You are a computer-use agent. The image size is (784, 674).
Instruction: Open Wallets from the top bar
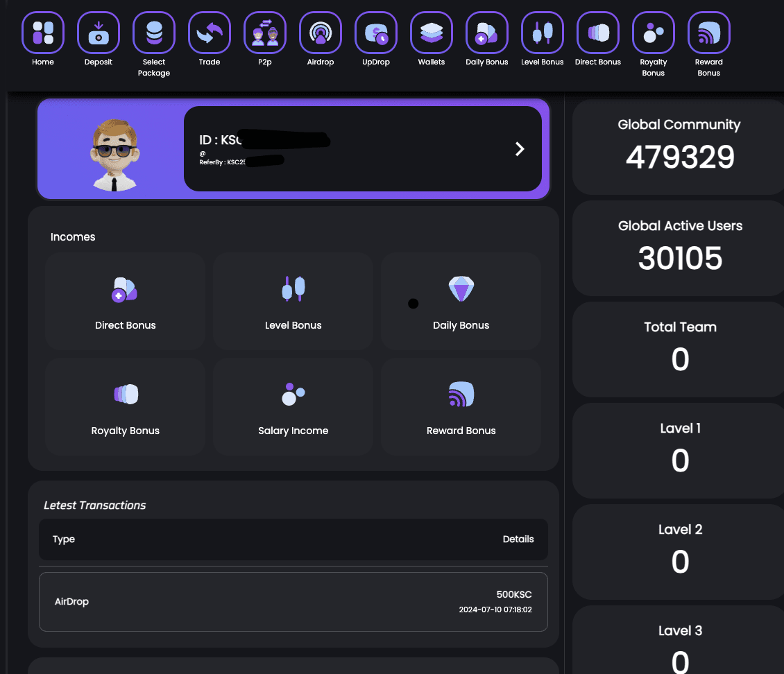click(432, 33)
